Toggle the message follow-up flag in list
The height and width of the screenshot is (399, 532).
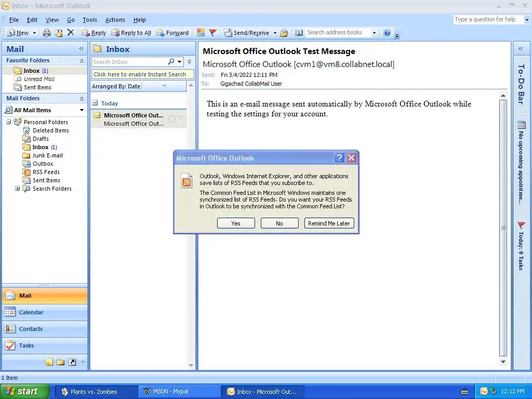click(x=181, y=118)
